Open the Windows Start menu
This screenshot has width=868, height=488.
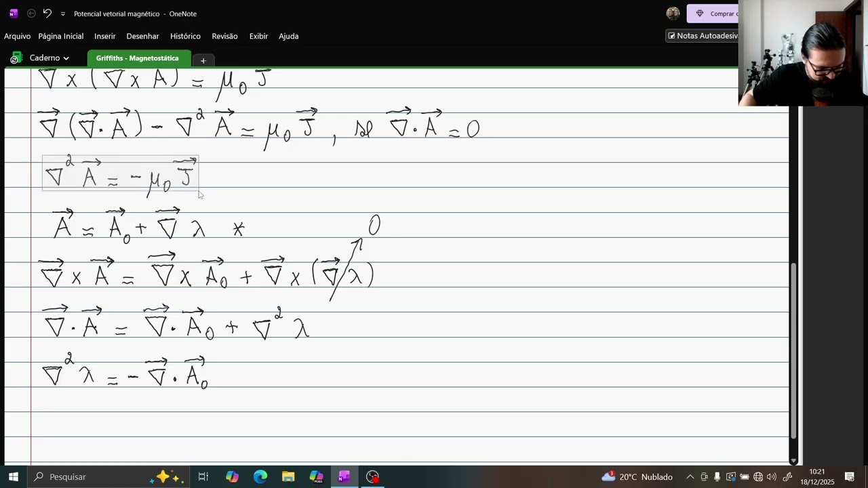13,476
